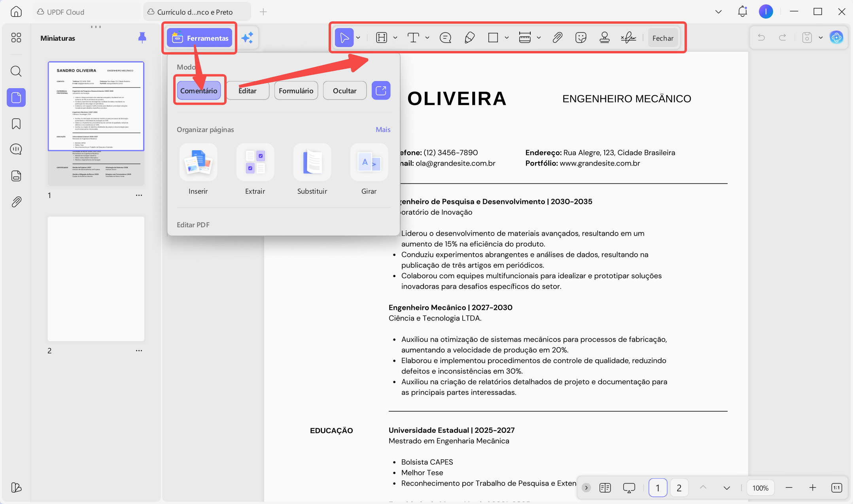
Task: Select the stamp tool
Action: 604,38
